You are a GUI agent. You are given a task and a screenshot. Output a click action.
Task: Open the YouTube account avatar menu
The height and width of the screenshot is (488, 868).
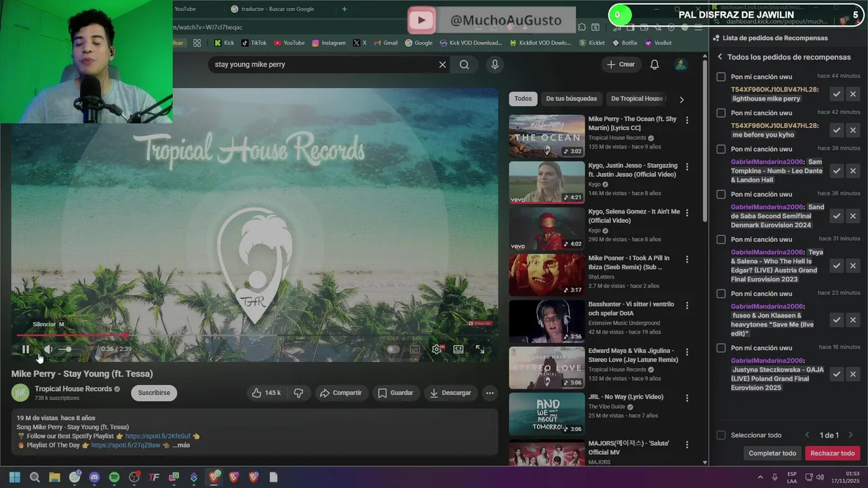point(680,64)
